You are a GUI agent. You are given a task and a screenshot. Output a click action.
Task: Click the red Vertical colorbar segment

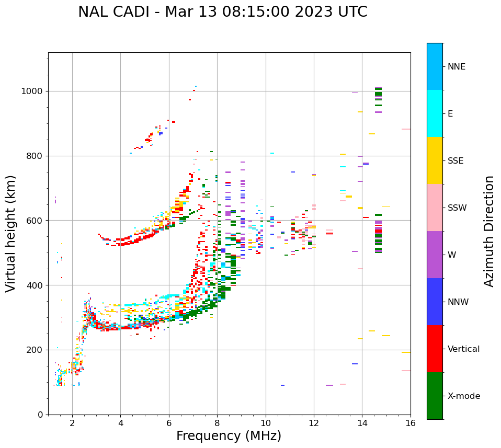(435, 349)
